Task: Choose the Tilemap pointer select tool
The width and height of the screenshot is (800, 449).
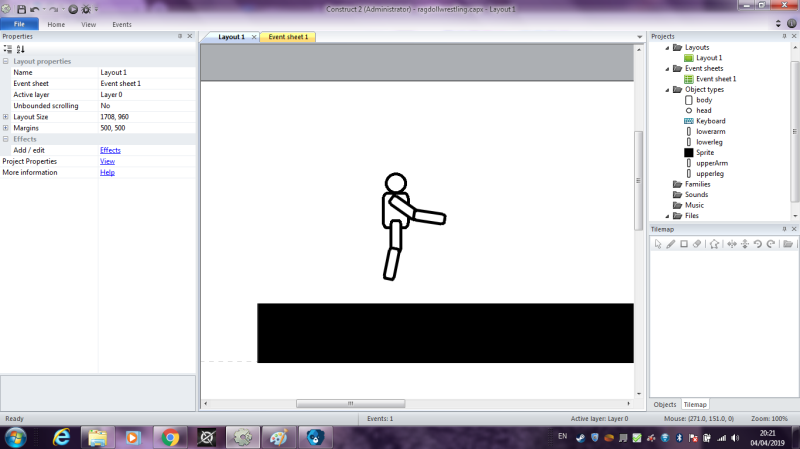Action: pos(658,244)
